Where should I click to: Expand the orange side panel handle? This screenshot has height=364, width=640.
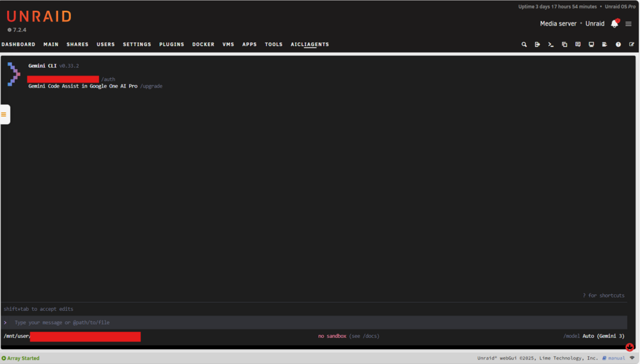[x=4, y=115]
